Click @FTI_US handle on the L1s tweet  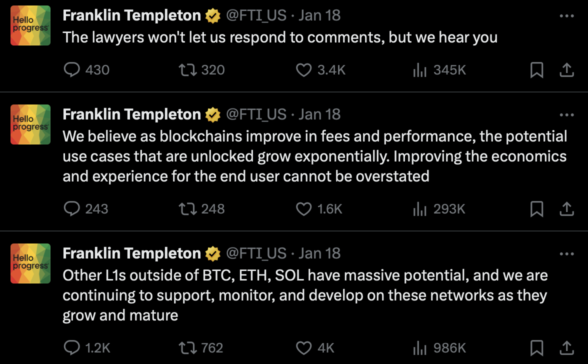256,253
